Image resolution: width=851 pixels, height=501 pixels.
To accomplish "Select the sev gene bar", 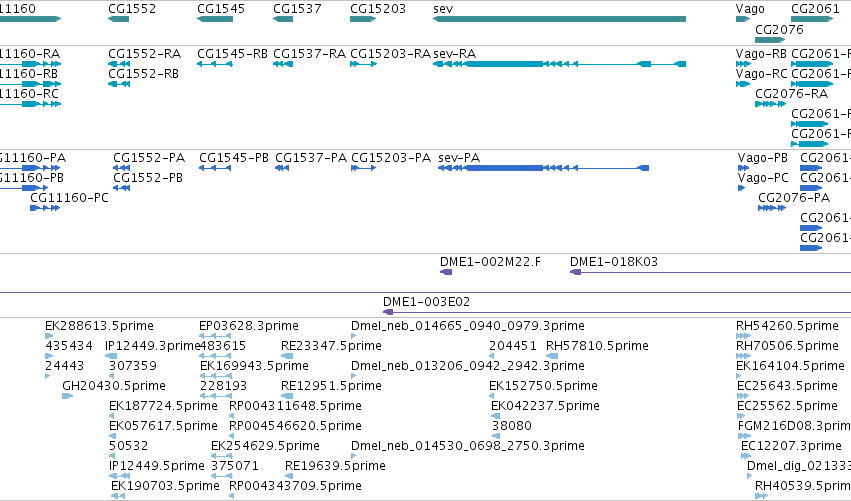I will [559, 19].
